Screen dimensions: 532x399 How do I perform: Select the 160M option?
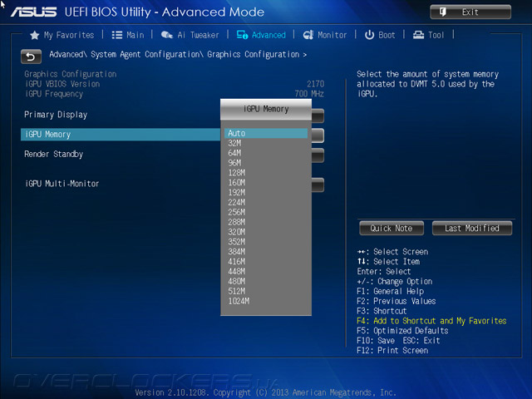click(x=236, y=183)
